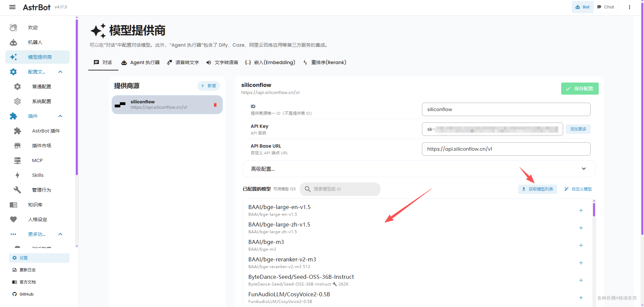
Task: Open 人格设定 heart page
Action: coord(38,219)
